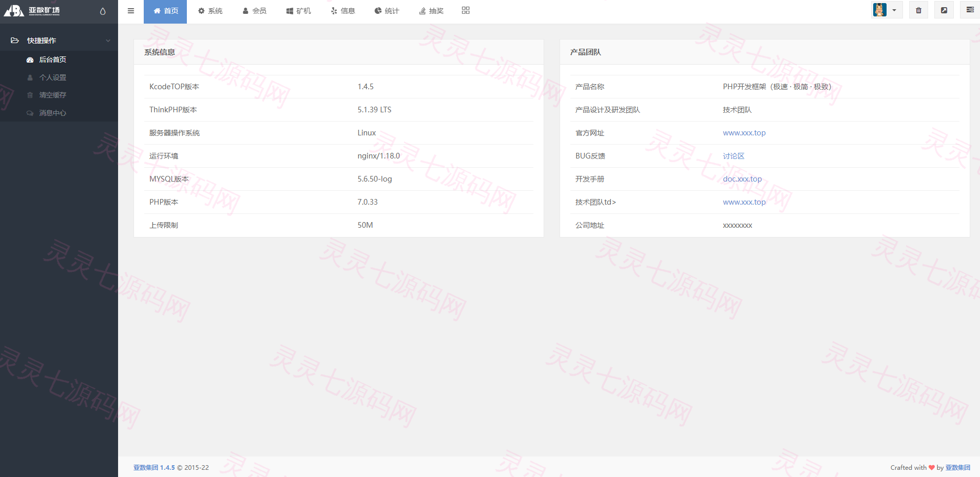Screen dimensions: 980x477
Task: Click the upload limit value 50M
Action: point(365,225)
